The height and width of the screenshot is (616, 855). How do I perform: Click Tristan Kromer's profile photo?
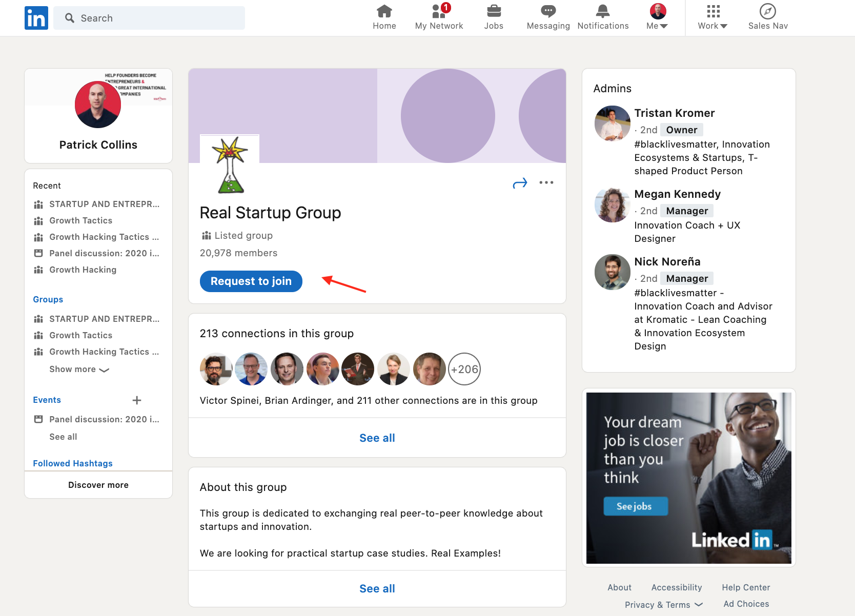[612, 124]
